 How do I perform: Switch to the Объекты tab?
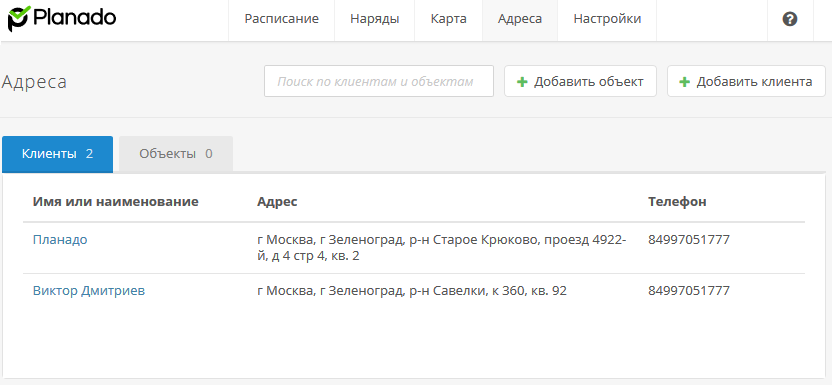pos(176,154)
